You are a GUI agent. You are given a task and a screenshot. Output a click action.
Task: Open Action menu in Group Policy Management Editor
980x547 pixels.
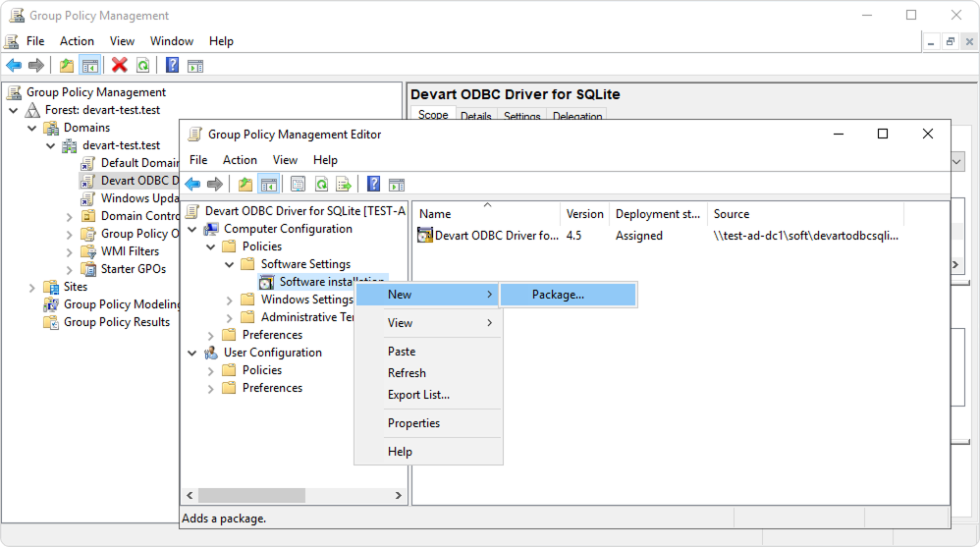[240, 160]
